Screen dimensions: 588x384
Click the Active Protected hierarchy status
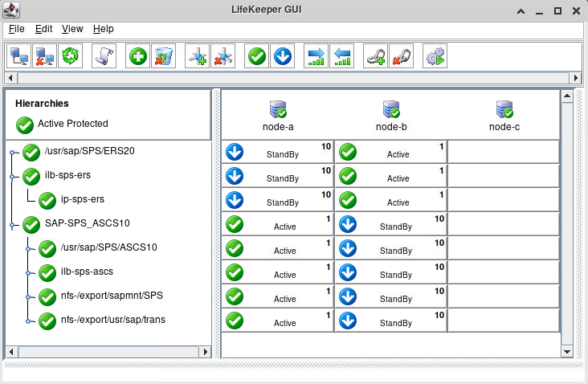tap(62, 125)
